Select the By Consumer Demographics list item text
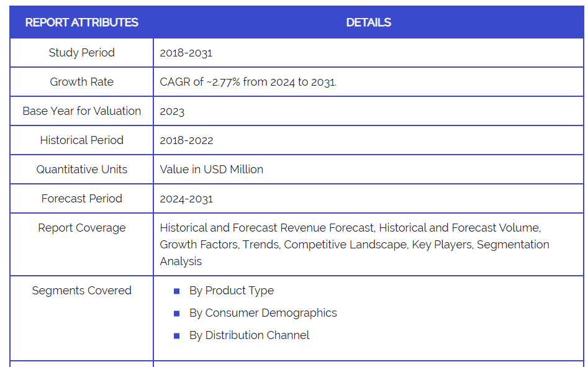Screen dimensions: 588x367 [x=263, y=313]
